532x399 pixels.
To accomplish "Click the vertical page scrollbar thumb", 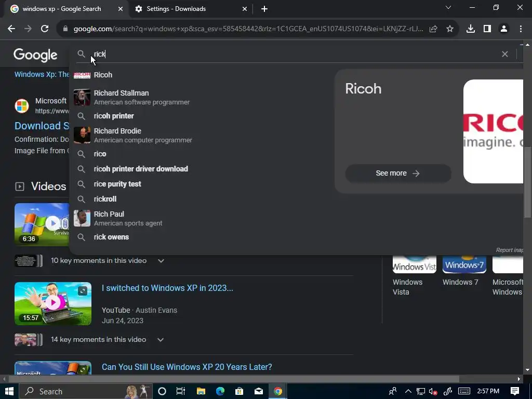I will (x=527, y=182).
